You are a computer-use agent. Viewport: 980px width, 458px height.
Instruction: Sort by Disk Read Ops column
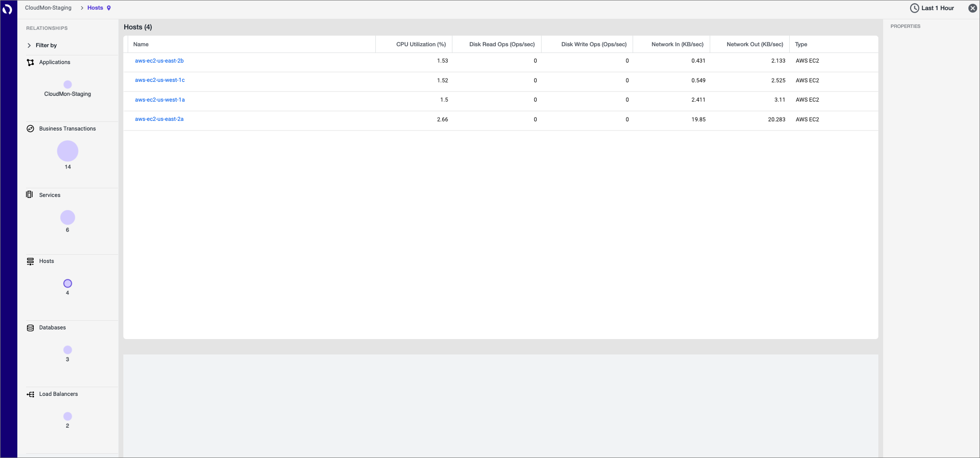[502, 44]
